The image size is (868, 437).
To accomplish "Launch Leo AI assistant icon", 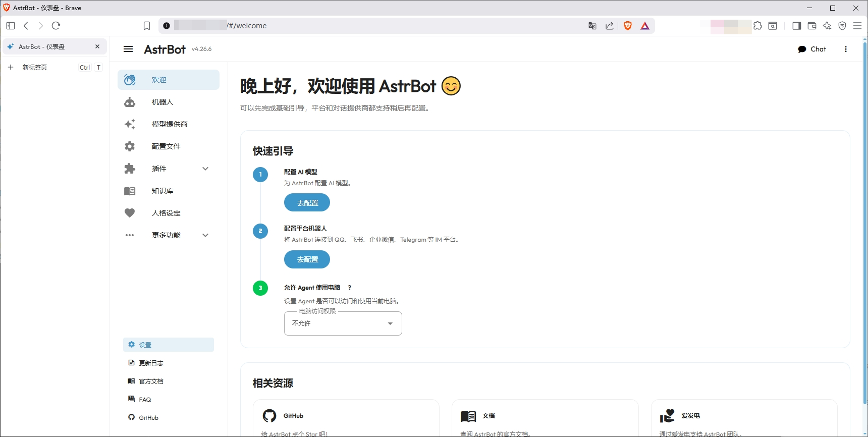I will click(827, 26).
